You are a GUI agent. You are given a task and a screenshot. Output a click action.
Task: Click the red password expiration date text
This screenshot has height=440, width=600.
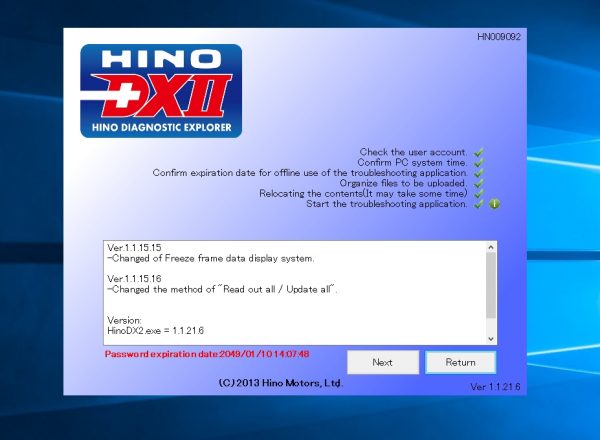point(207,354)
